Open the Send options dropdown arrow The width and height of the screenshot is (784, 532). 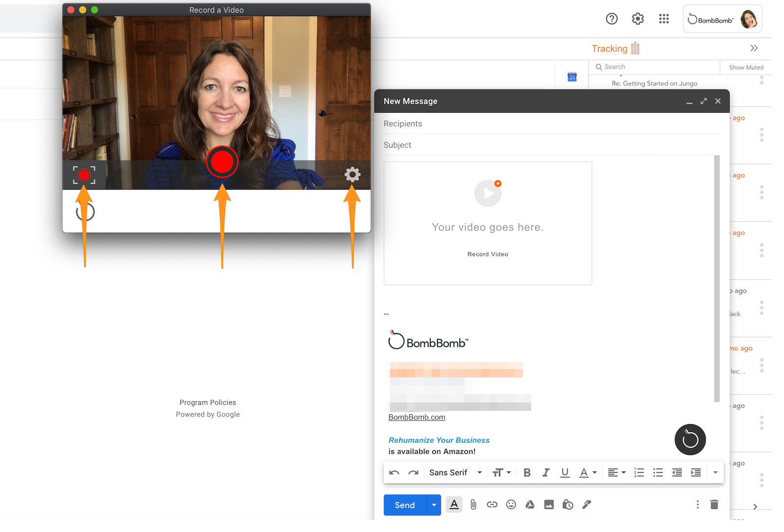(x=434, y=505)
